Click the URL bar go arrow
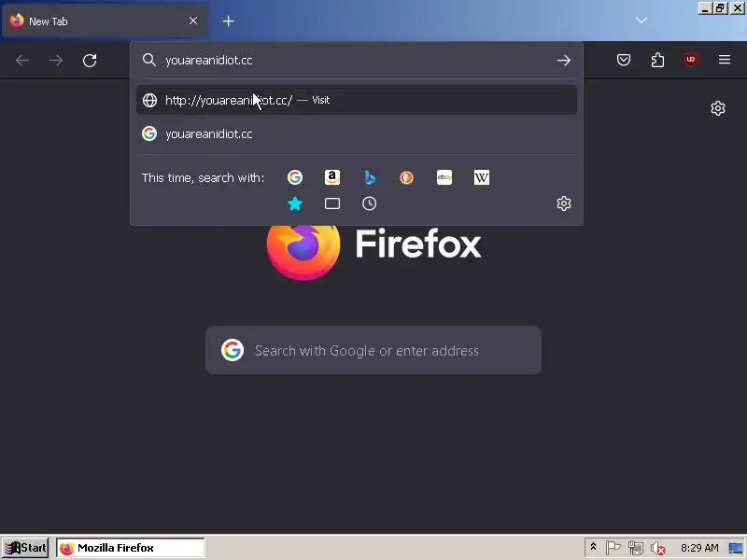 pos(564,61)
